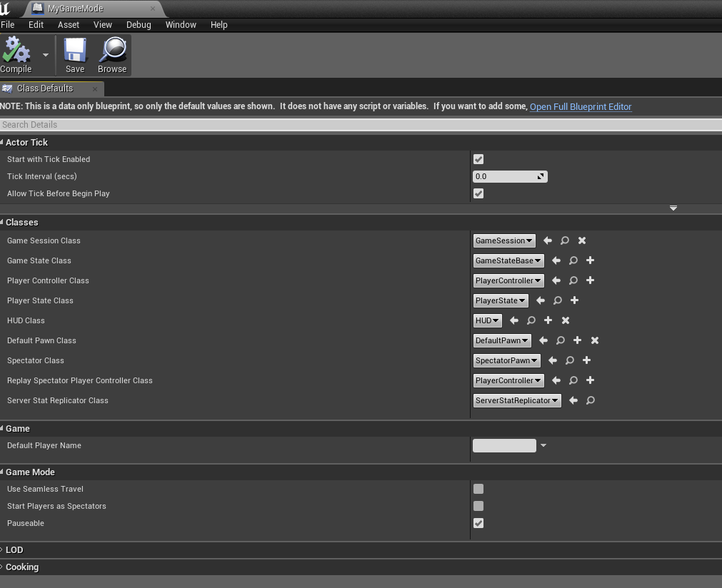Image resolution: width=722 pixels, height=588 pixels.
Task: Save the MyGameMode blueprint
Action: (74, 55)
